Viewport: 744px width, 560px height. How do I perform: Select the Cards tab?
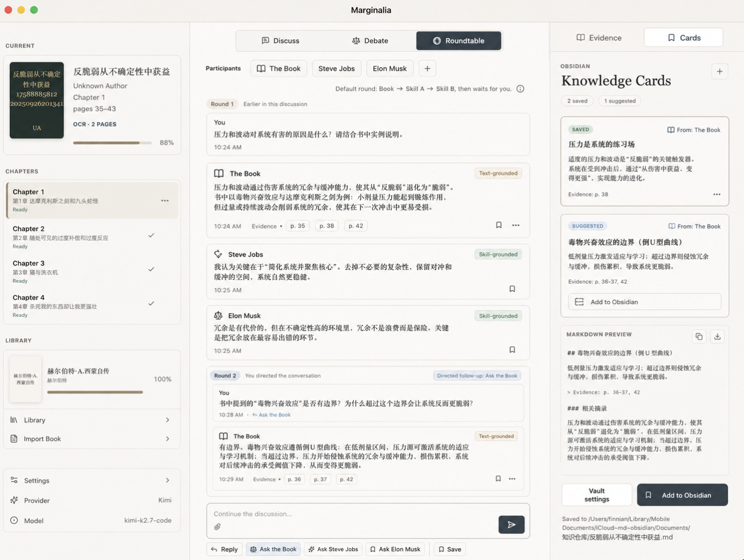point(684,38)
